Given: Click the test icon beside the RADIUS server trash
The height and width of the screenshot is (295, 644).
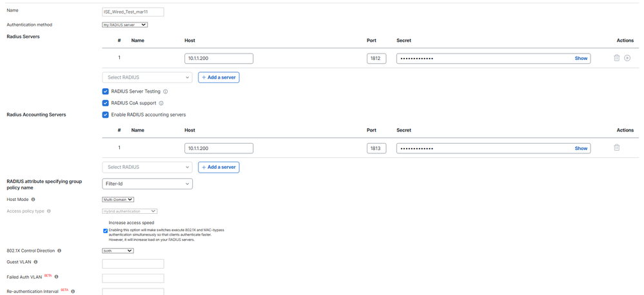Looking at the screenshot, I should point(627,58).
